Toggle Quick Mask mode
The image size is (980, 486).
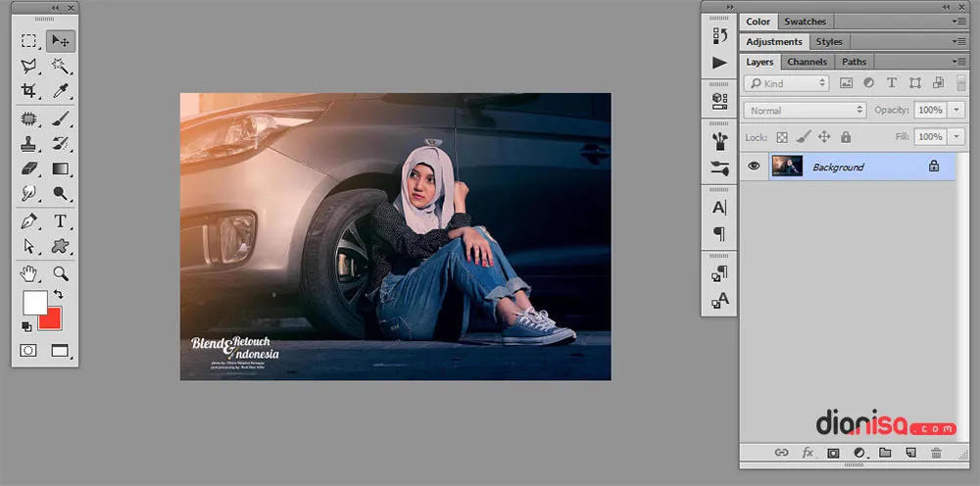(28, 351)
